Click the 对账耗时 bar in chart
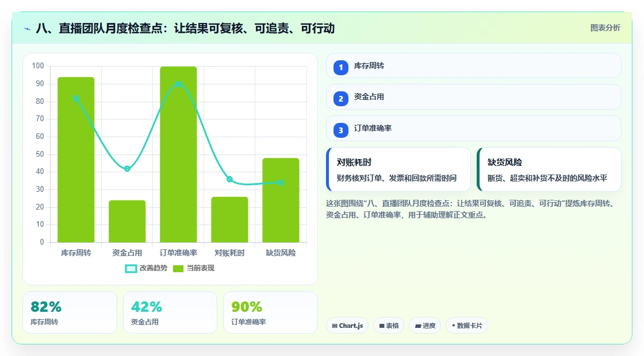This screenshot has width=644, height=356. (229, 220)
